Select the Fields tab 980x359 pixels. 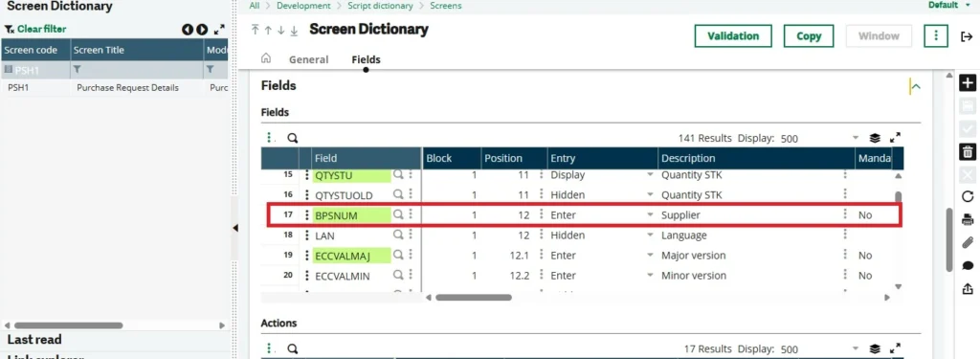[366, 59]
